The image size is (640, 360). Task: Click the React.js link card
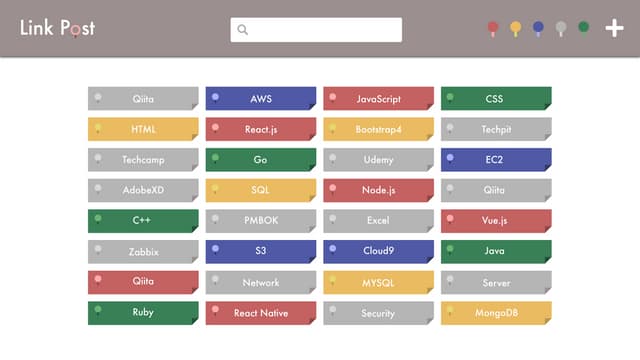coord(261,129)
